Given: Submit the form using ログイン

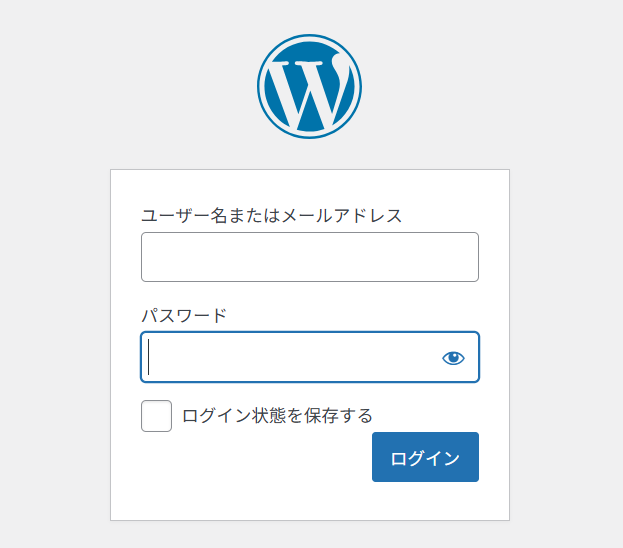Looking at the screenshot, I should click(x=425, y=458).
